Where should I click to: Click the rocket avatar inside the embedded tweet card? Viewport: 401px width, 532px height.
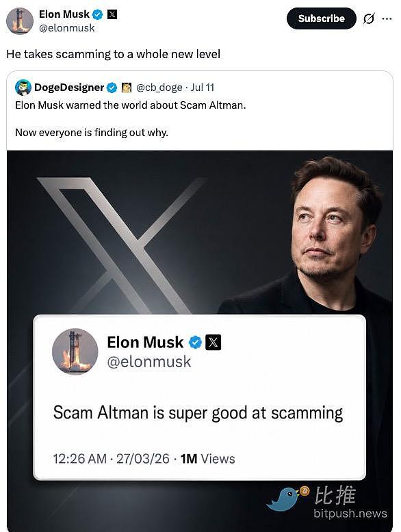[75, 351]
